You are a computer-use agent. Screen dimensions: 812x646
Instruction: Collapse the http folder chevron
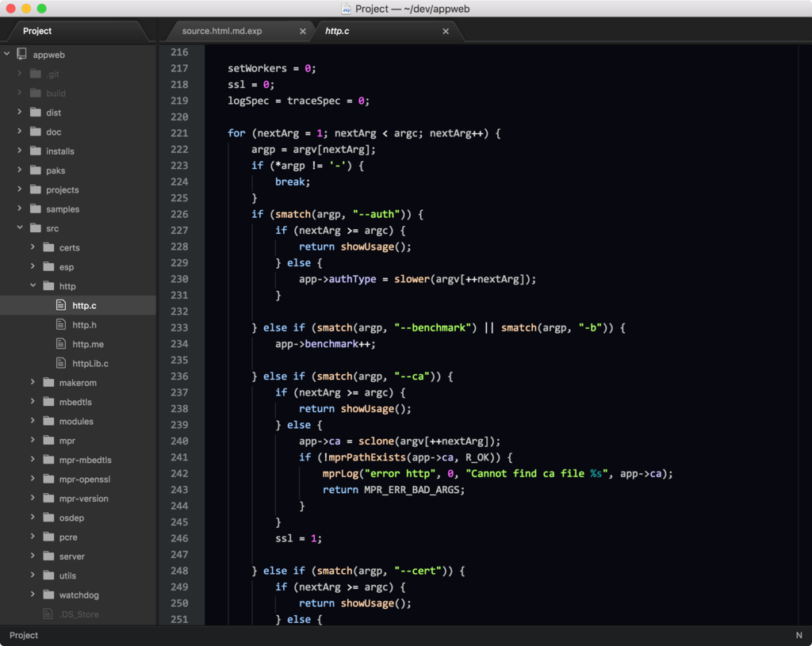(x=33, y=286)
